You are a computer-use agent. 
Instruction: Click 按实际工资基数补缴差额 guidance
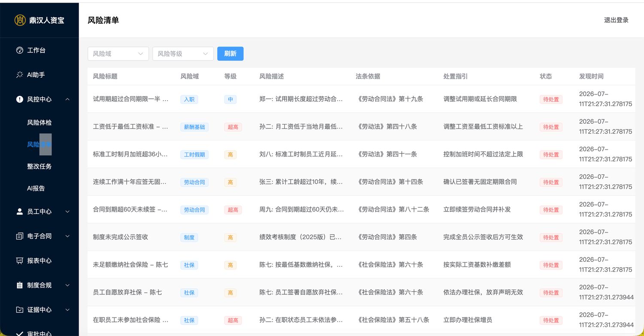click(477, 265)
